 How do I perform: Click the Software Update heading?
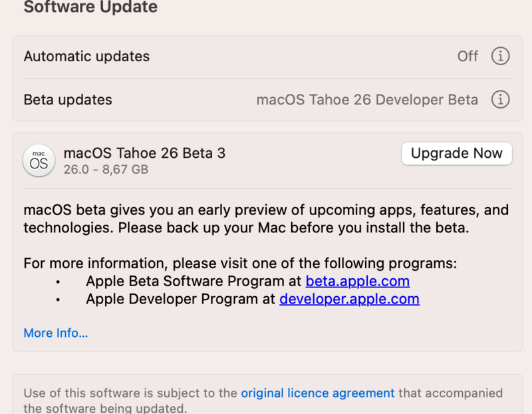pos(90,8)
